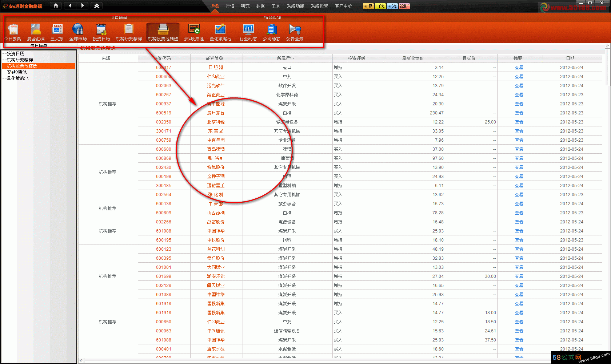Click 查看 link for 日照港 row
Image resolution: width=611 pixels, height=364 pixels.
[x=519, y=68]
